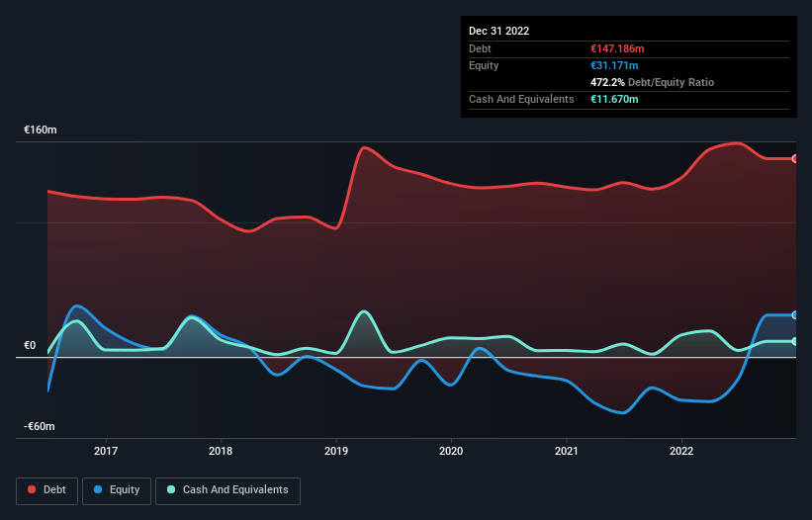Click the 2019 axis label
Screen dimensions: 812x520
(x=336, y=451)
